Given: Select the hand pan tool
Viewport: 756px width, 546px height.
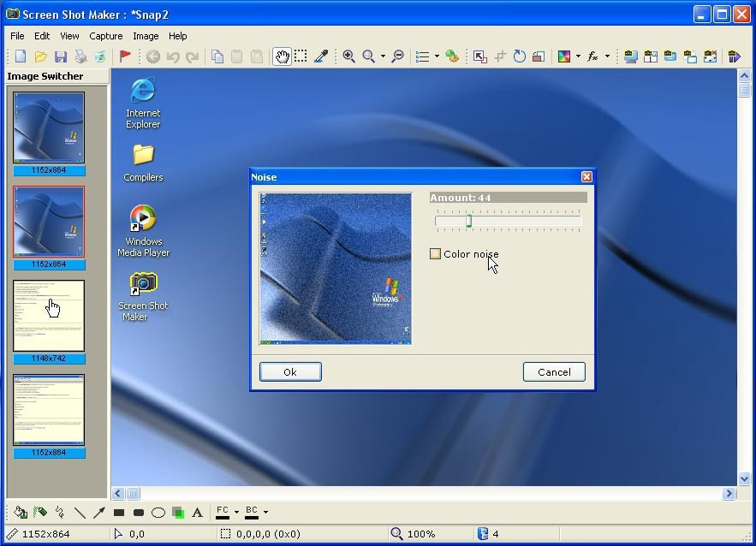Looking at the screenshot, I should click(282, 56).
